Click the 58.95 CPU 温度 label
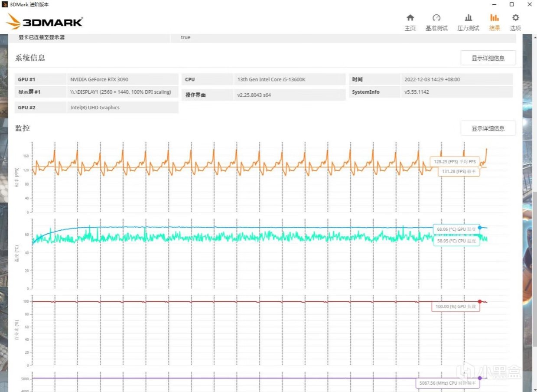Viewport: 537px width, 392px height. 456,241
